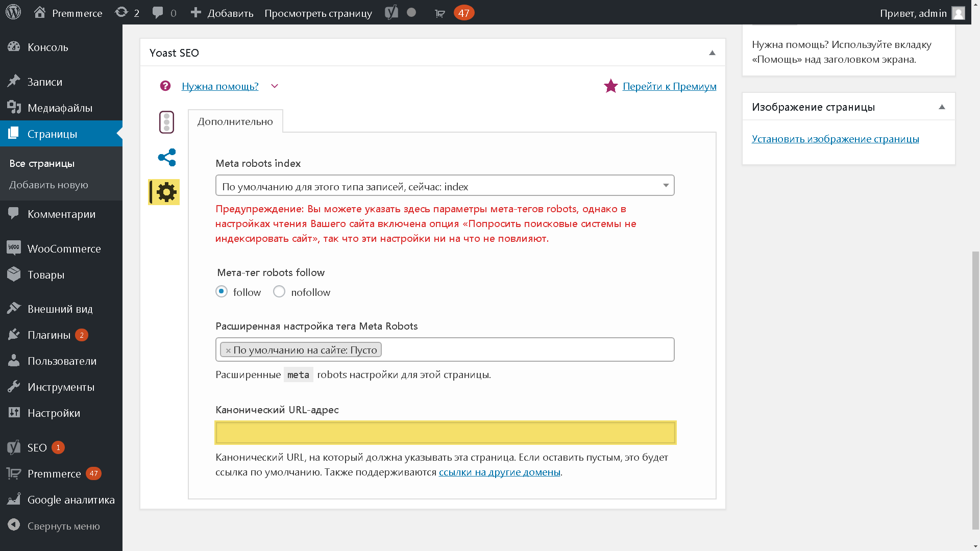The height and width of the screenshot is (551, 980).
Task: Remove the По умолчанию на сайте tag
Action: pos(228,350)
